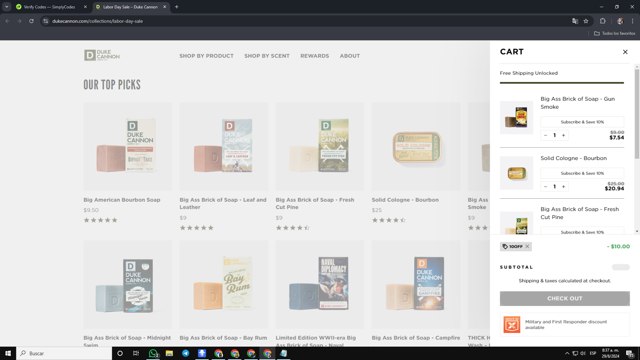View site information icon in address bar
The image size is (640, 360).
pos(46,21)
